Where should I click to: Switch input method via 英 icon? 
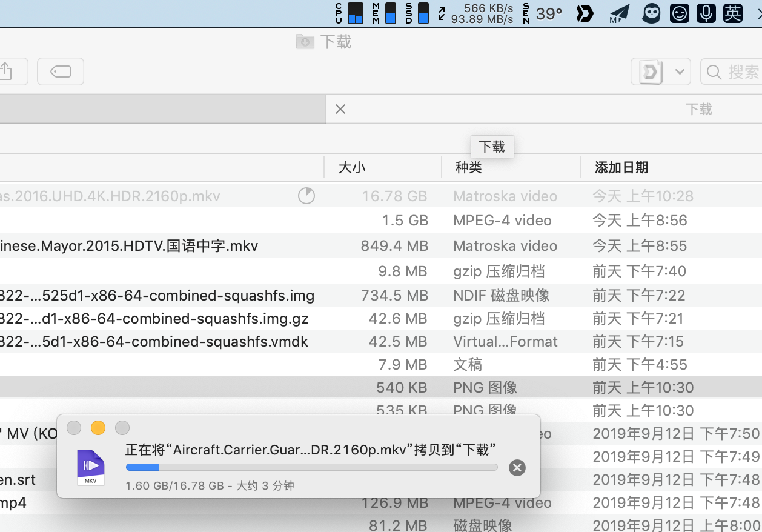click(732, 13)
